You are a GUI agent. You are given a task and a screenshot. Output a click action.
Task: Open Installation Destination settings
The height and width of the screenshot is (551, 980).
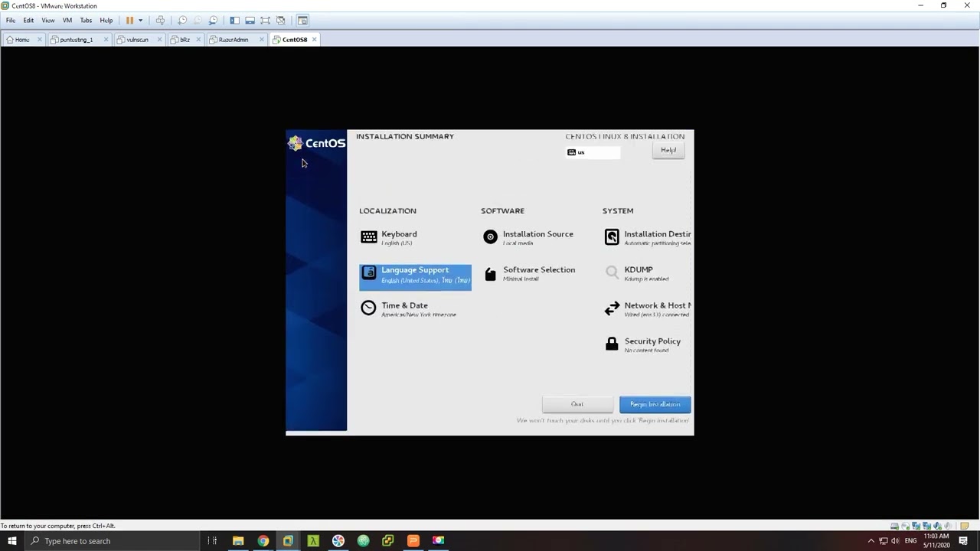point(648,238)
